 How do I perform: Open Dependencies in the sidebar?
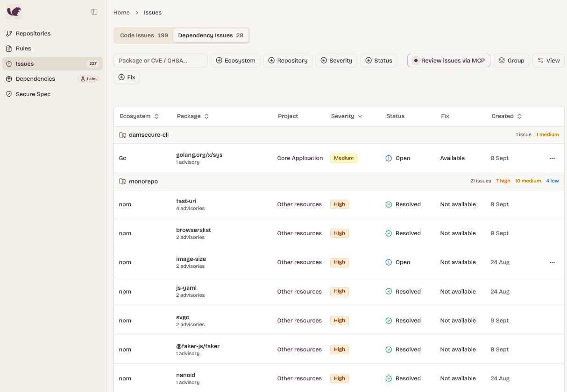pos(52,79)
